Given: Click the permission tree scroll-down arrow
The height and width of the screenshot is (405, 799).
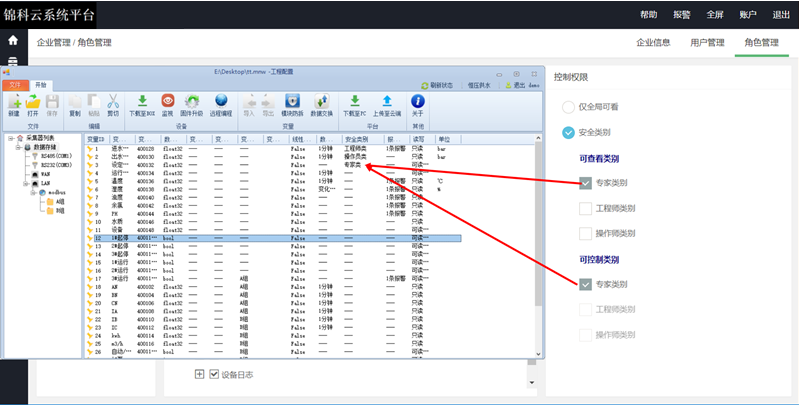Looking at the screenshot, I should point(532,382).
